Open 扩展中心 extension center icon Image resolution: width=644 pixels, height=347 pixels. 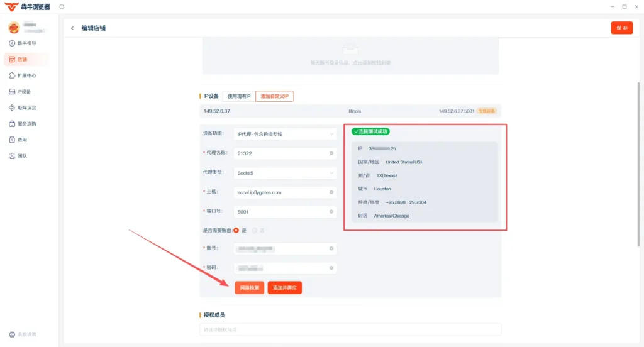pos(12,75)
